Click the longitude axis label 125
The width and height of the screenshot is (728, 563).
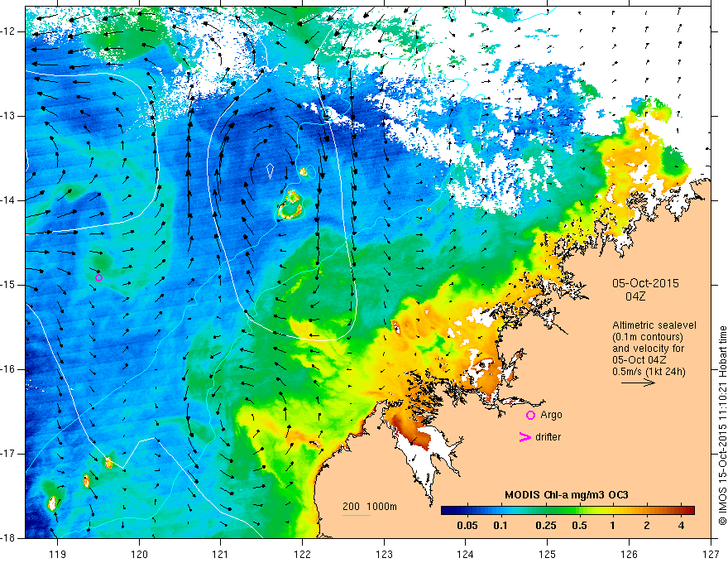coord(548,554)
